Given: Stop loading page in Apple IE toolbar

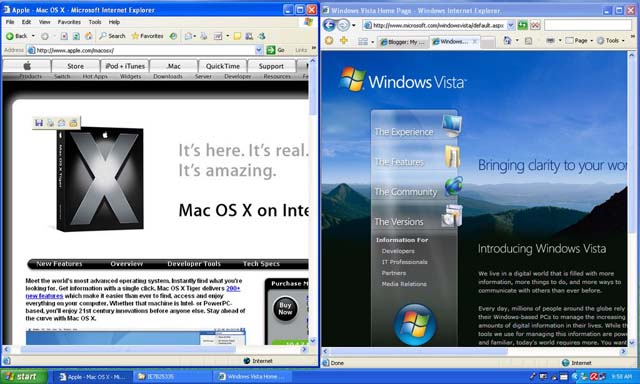Looking at the screenshot, I should click(64, 36).
